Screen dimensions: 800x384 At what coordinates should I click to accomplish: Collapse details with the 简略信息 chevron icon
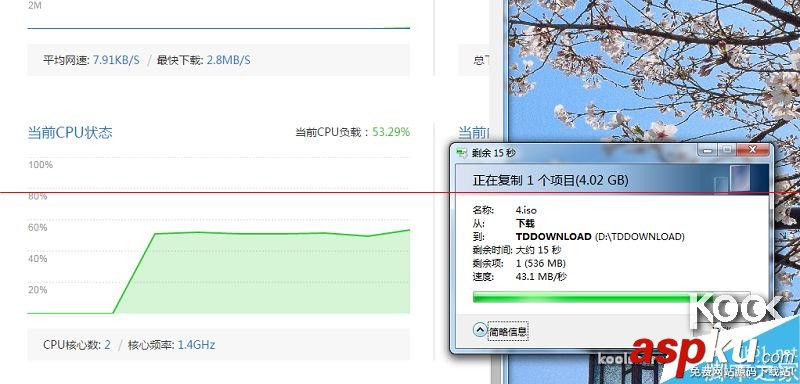480,330
